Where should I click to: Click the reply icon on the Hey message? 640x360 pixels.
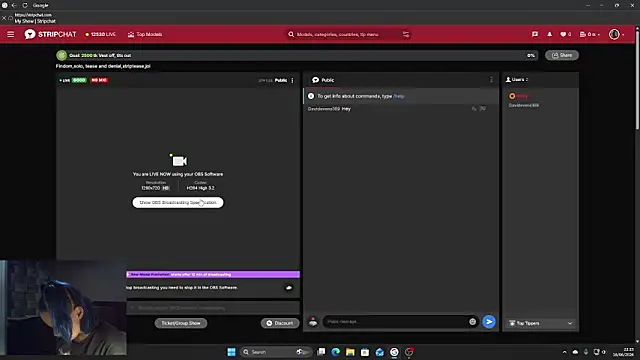tap(474, 109)
